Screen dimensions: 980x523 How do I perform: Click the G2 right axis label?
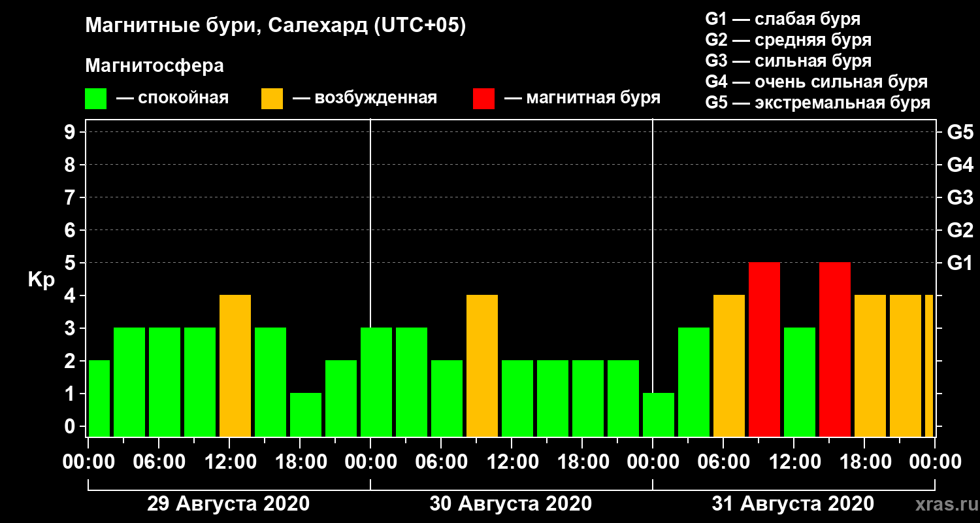[960, 230]
